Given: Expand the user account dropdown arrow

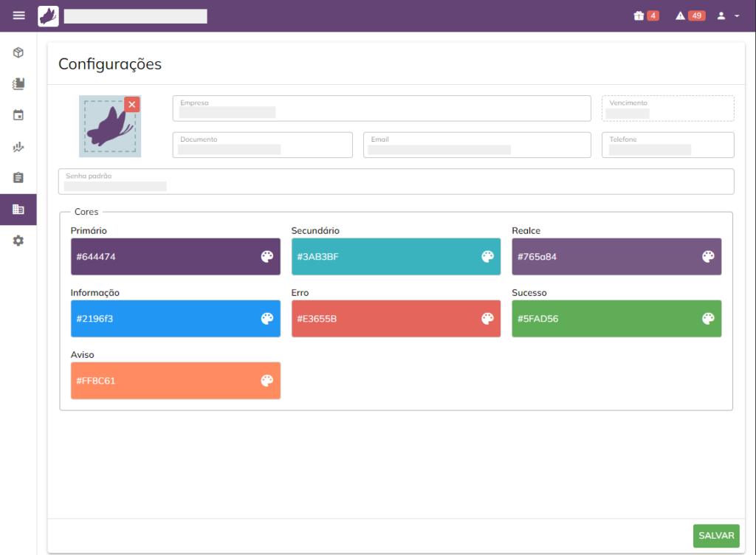Looking at the screenshot, I should tap(737, 15).
